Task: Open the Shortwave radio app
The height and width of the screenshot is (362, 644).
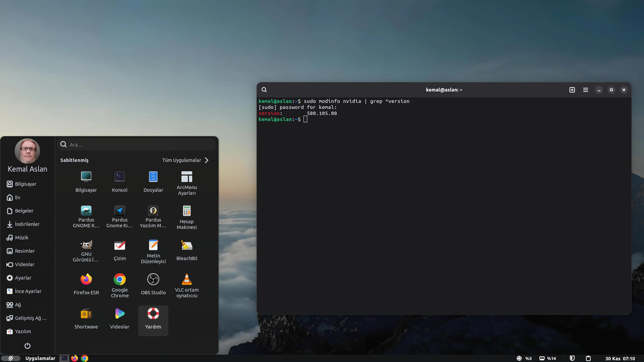Action: (x=86, y=318)
